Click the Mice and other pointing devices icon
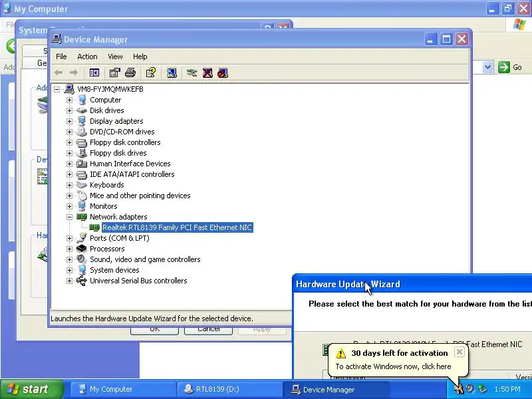 coord(81,196)
